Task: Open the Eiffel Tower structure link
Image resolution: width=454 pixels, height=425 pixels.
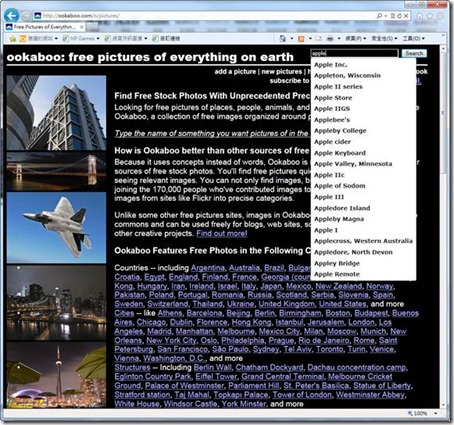Action: [x=216, y=377]
